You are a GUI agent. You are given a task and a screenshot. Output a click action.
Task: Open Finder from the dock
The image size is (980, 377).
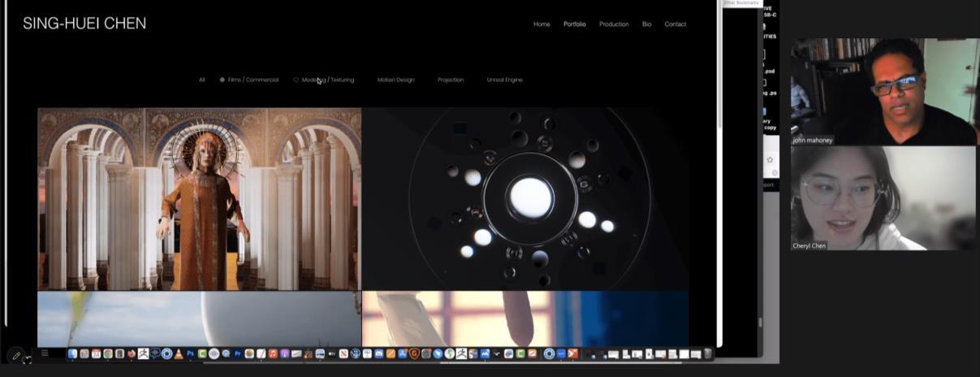pyautogui.click(x=72, y=353)
